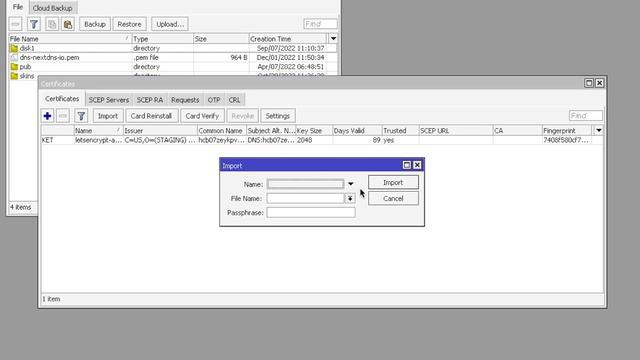This screenshot has height=360, width=640.
Task: Sort files by Size column header
Action: tap(221, 39)
